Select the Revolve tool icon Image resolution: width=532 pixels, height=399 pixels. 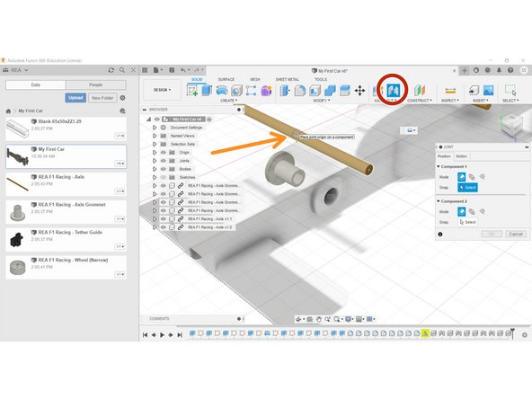click(x=222, y=90)
